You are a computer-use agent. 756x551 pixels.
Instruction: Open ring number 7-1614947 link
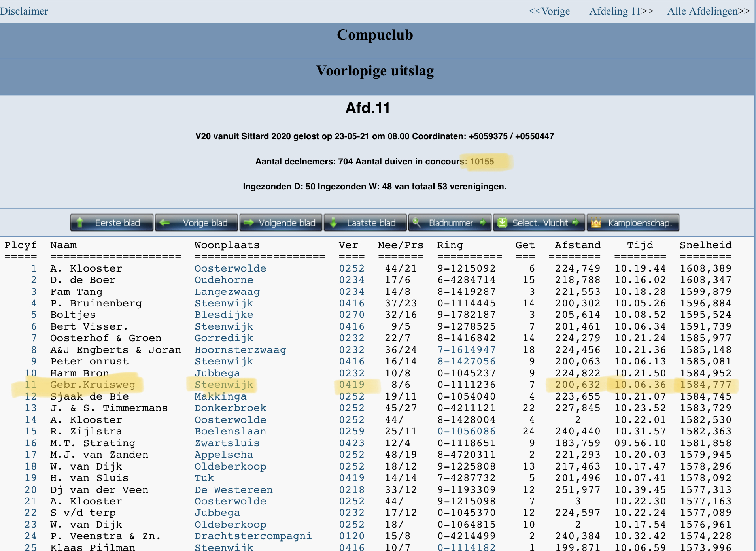tap(466, 350)
